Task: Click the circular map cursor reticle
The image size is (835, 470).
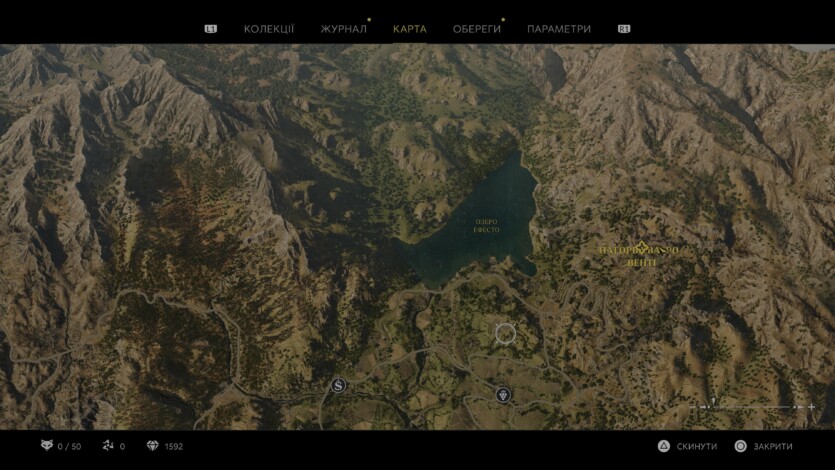Action: [505, 334]
